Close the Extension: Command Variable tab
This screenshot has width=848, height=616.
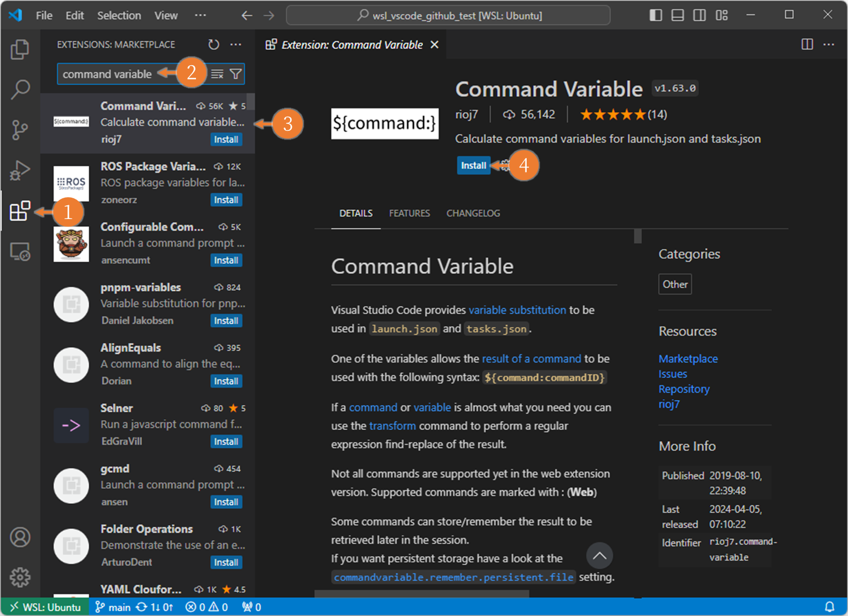pos(435,44)
